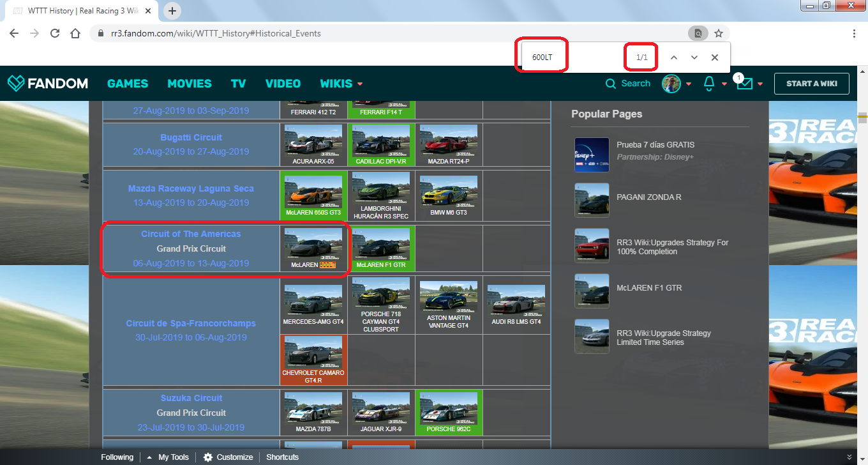Click the Following button in bottom toolbar
The width and height of the screenshot is (868, 465).
[x=117, y=457]
